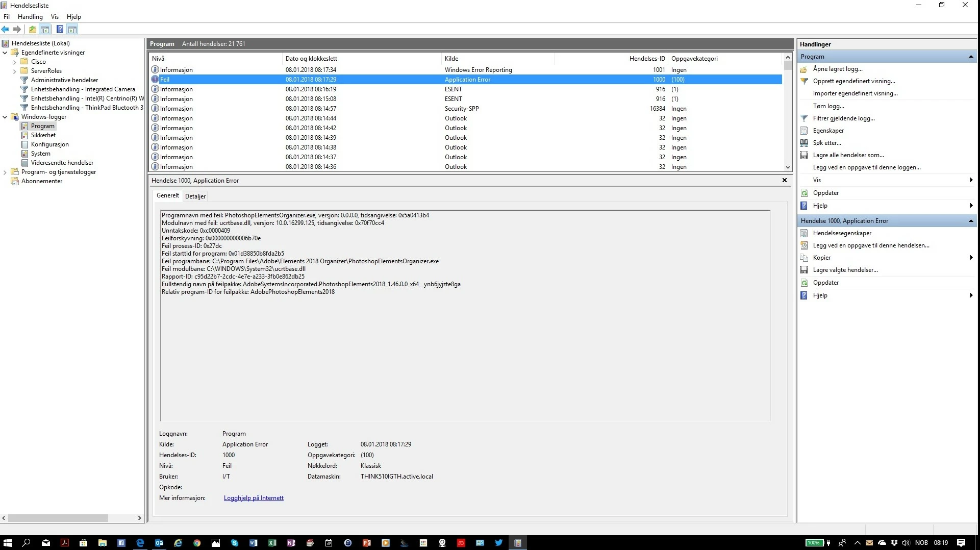Open the Action Center notification icon
This screenshot has height=550, width=980.
click(x=961, y=543)
